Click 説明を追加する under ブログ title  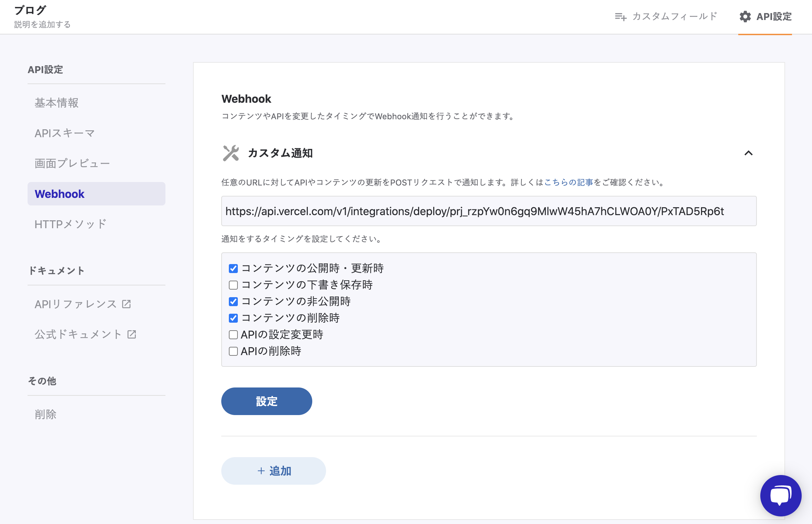[42, 24]
